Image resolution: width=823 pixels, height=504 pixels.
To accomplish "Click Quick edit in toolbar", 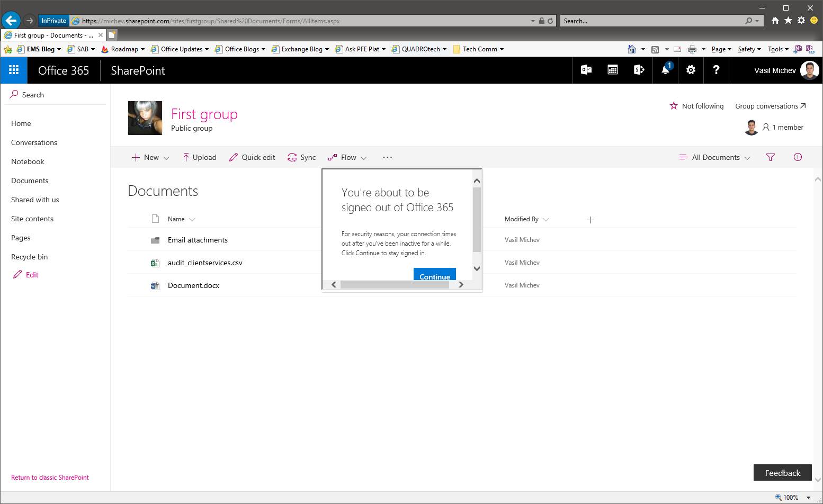I will click(252, 157).
